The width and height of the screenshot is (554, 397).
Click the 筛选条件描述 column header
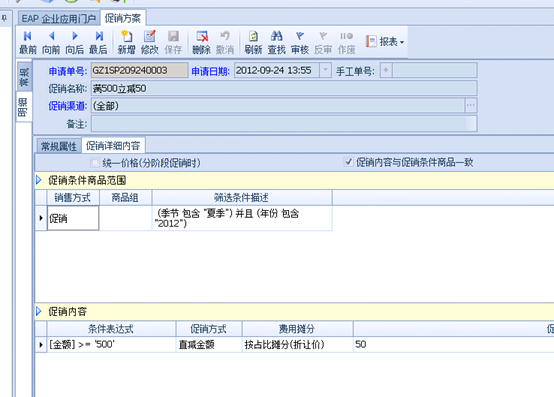(242, 198)
